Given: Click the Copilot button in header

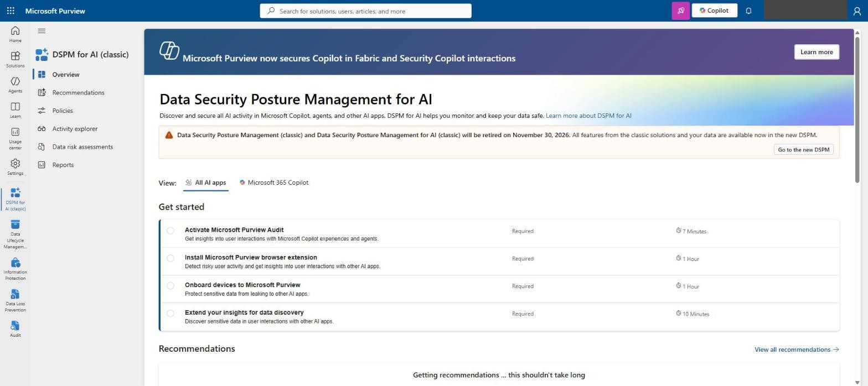Looking at the screenshot, I should 714,11.
